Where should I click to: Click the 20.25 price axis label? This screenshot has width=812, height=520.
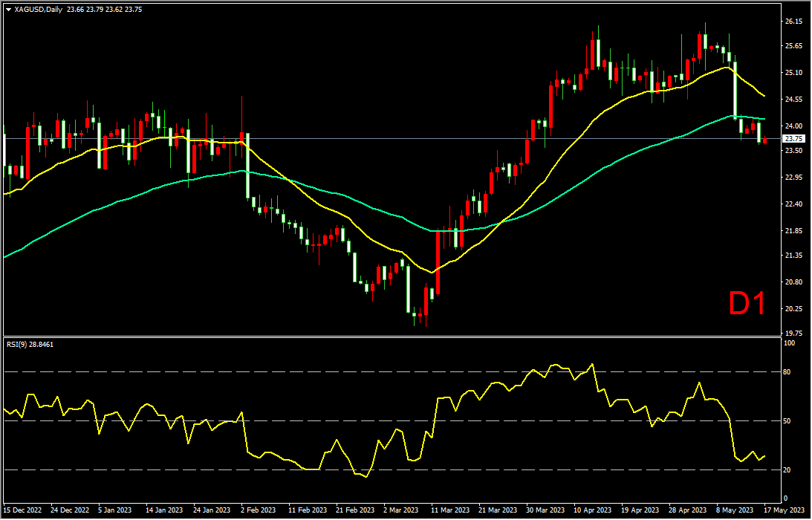point(794,309)
